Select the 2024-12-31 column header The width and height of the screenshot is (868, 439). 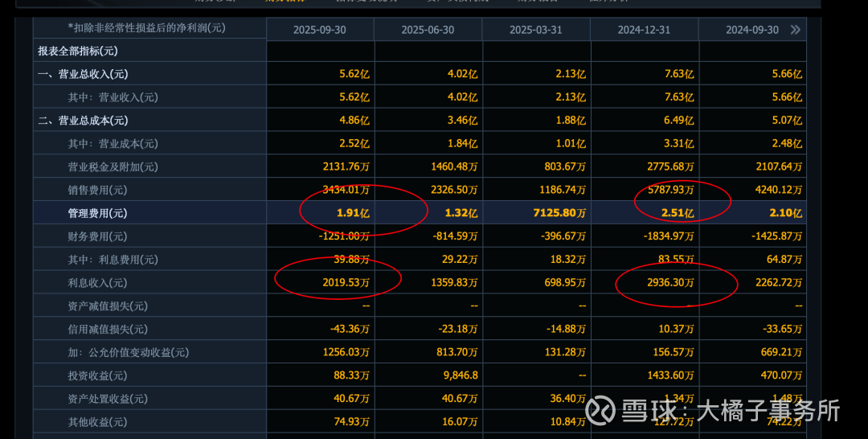point(644,30)
